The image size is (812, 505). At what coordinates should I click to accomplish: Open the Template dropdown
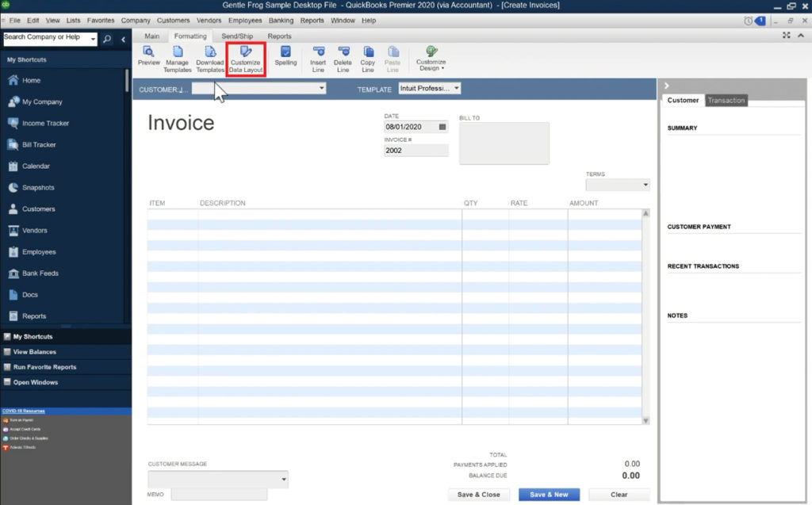pyautogui.click(x=456, y=89)
